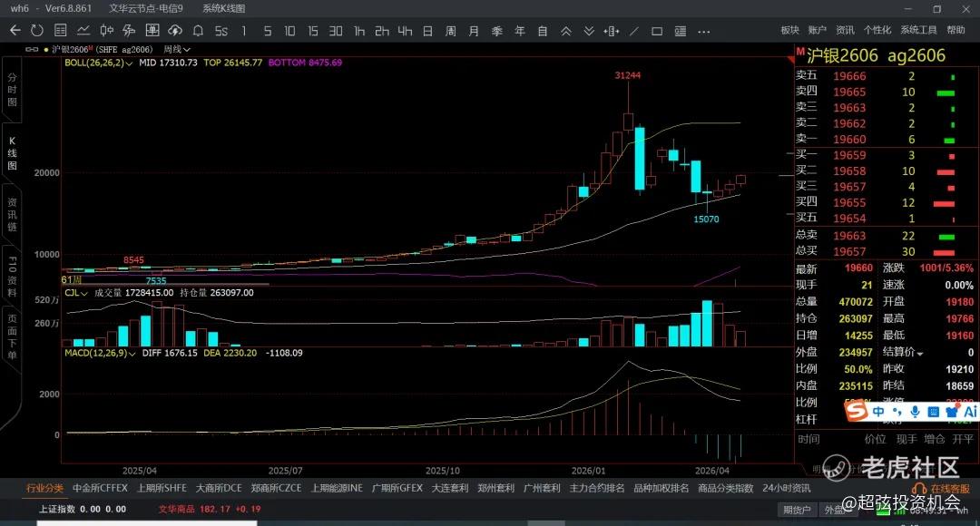Viewport: 980px width, 526px height.
Task: Open the K线图 side tab
Action: coord(12,153)
